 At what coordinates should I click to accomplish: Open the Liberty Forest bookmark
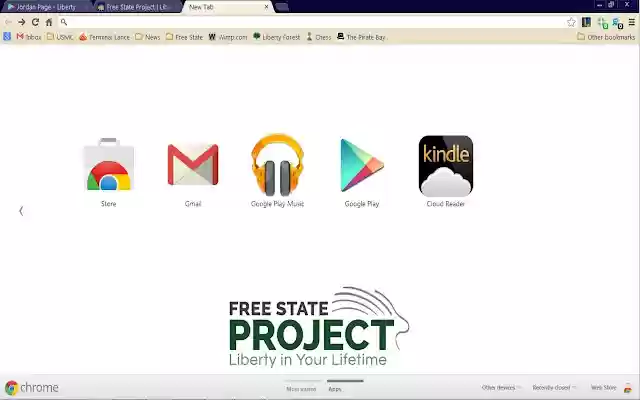276,37
